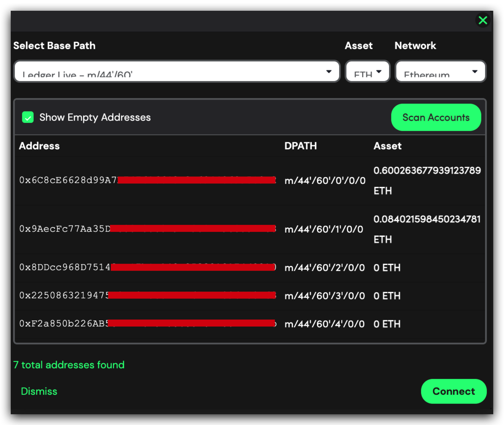Open the ETH asset dropdown
The width and height of the screenshot is (504, 425).
pos(367,72)
